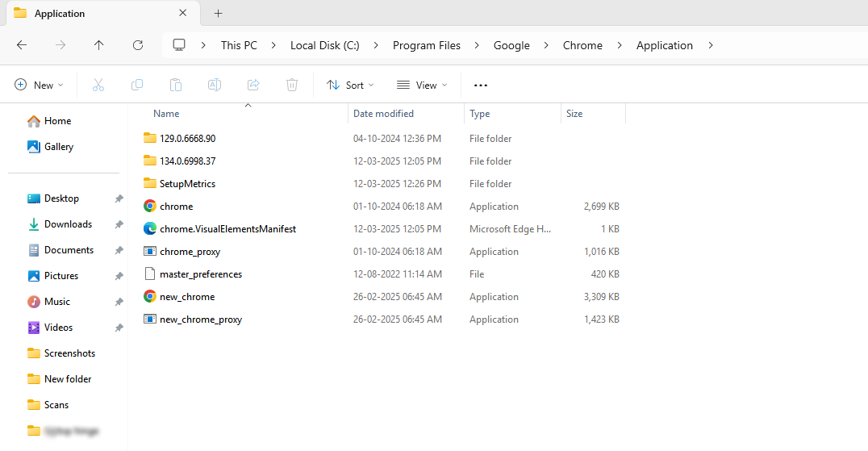This screenshot has width=868, height=451.
Task: Go up one folder level
Action: [98, 45]
